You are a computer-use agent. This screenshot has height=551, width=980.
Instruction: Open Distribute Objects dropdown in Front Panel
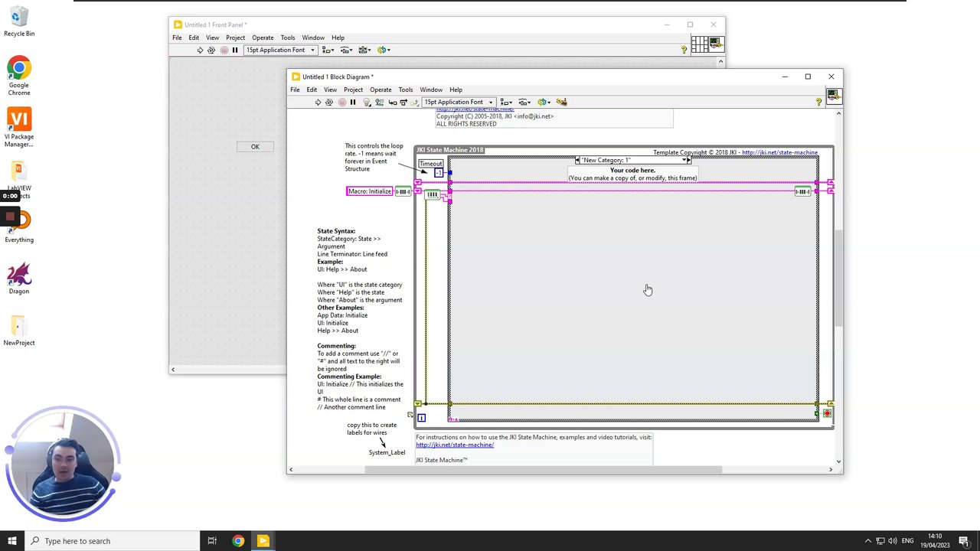[346, 50]
